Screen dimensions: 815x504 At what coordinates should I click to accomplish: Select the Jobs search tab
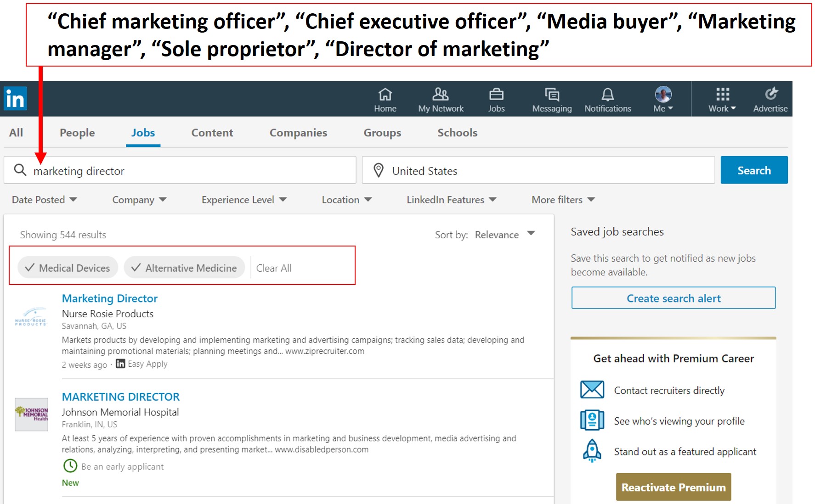click(x=143, y=133)
